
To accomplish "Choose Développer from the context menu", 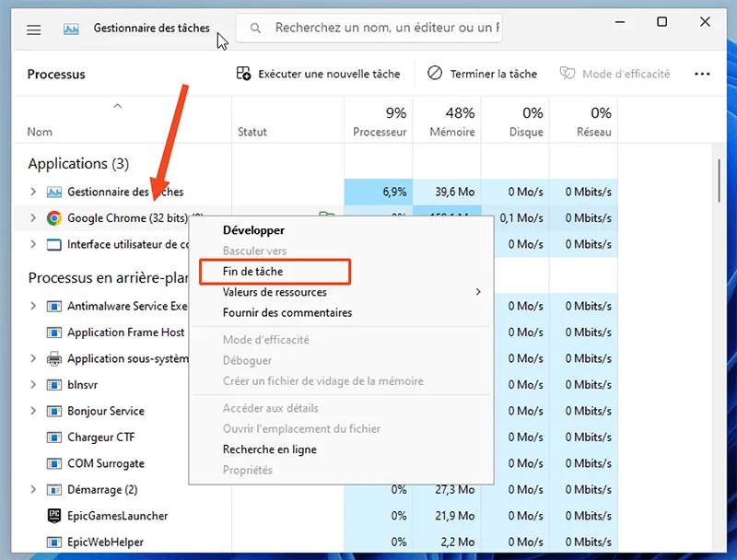I will point(253,230).
